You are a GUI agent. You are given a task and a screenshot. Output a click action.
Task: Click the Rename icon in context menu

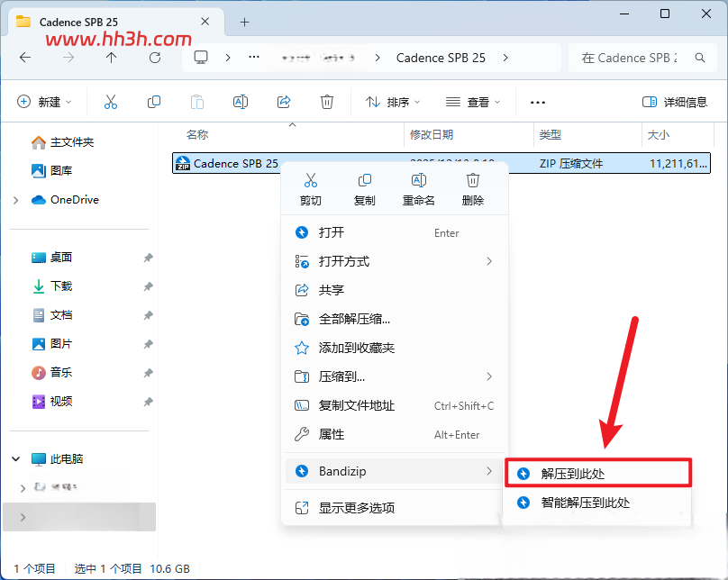[418, 180]
